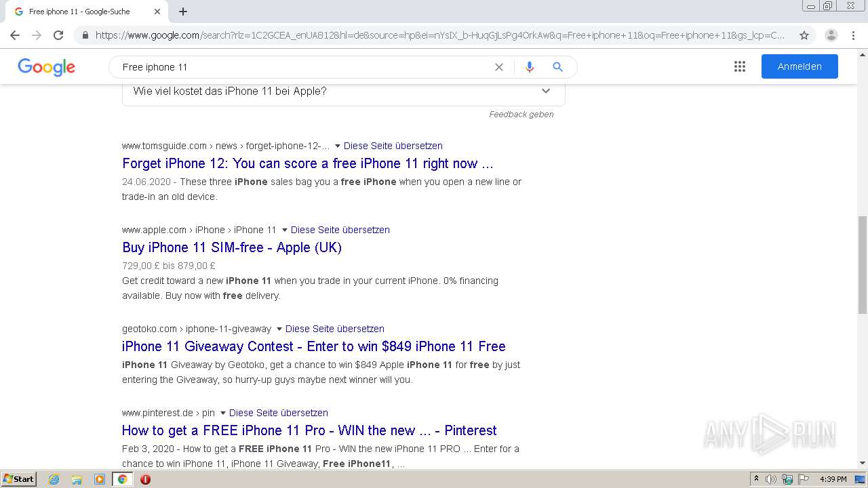
Task: Show hidden tray icons arrow
Action: pyautogui.click(x=756, y=479)
